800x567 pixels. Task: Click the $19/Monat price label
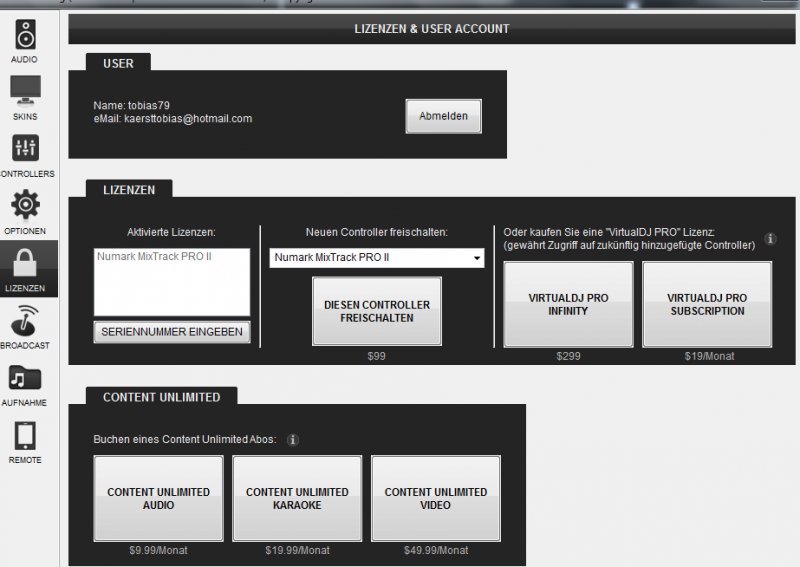[709, 356]
